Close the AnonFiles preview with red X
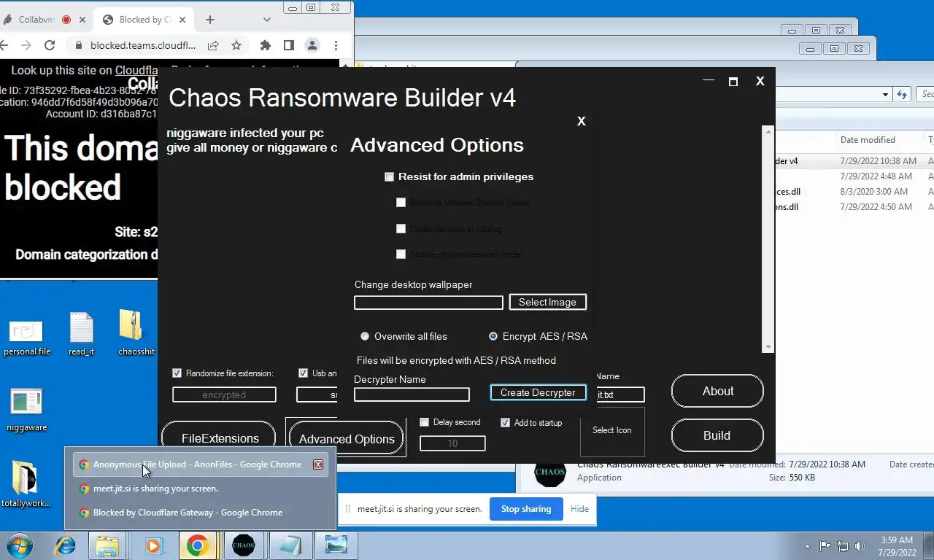 [x=318, y=464]
